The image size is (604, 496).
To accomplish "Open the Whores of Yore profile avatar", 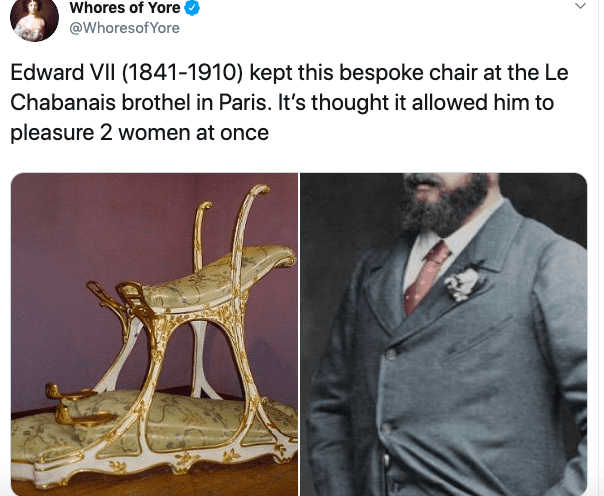I will (x=34, y=18).
